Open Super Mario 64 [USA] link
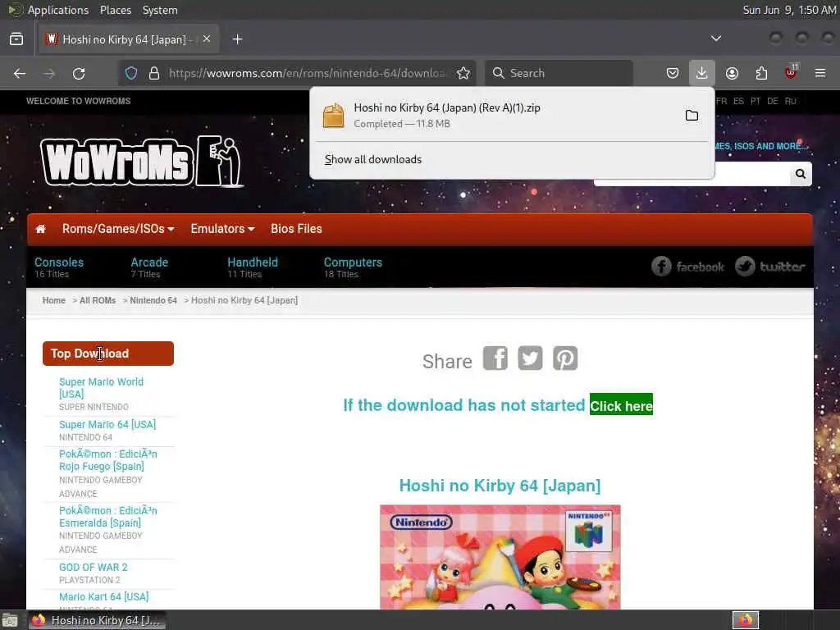Viewport: 840px width, 630px height. click(x=107, y=424)
